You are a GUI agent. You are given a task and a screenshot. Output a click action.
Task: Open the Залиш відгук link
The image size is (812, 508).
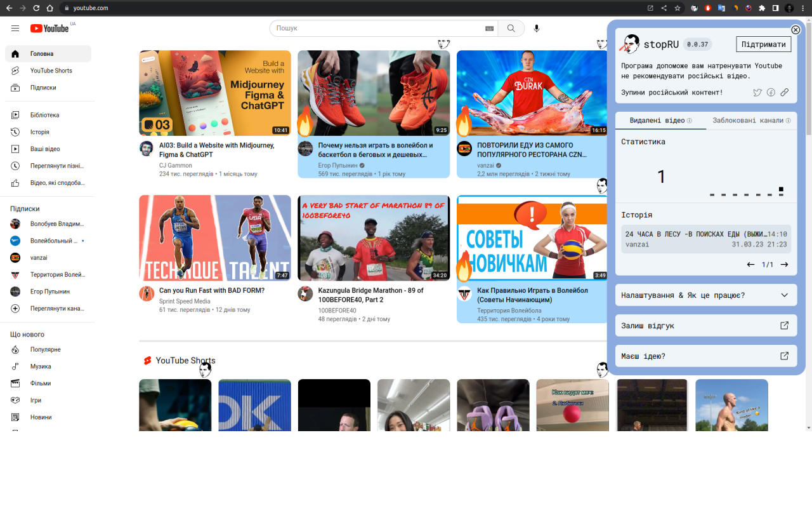706,326
